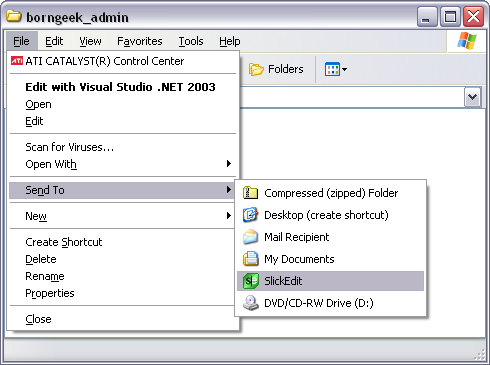Image resolution: width=490 pixels, height=365 pixels.
Task: Click the DVD/CD-RW drive disc icon
Action: (250, 303)
